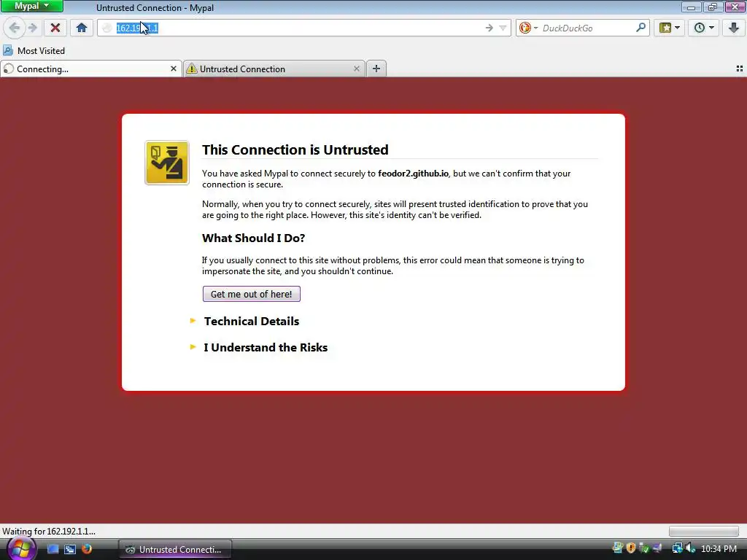Close the Untrusted Connection tab

click(356, 69)
